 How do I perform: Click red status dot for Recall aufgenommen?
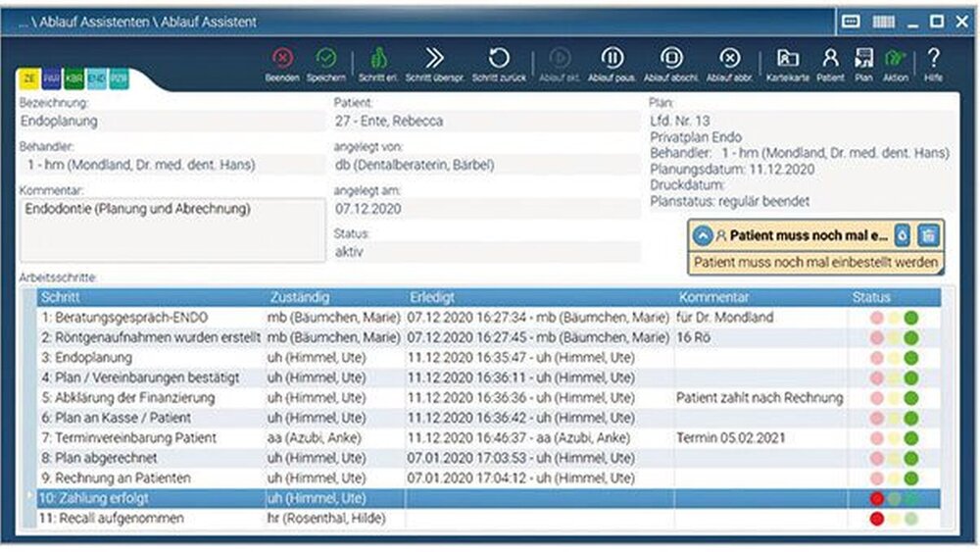(x=877, y=518)
